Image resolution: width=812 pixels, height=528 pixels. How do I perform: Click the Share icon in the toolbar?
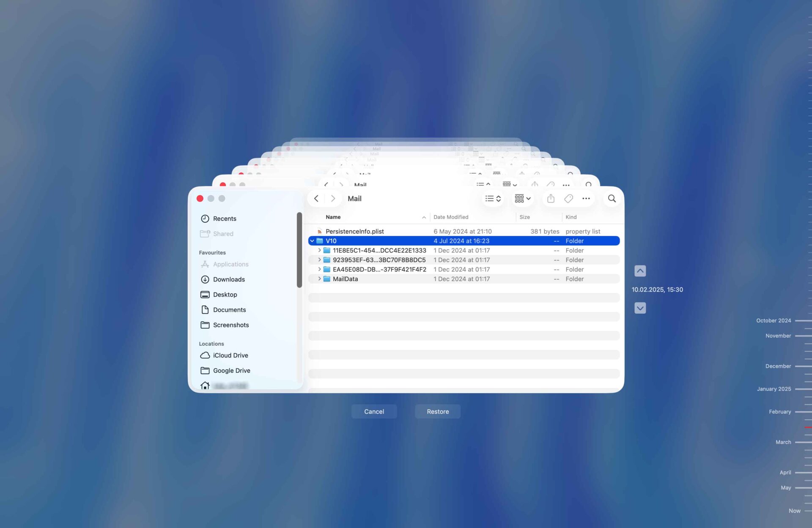tap(550, 198)
